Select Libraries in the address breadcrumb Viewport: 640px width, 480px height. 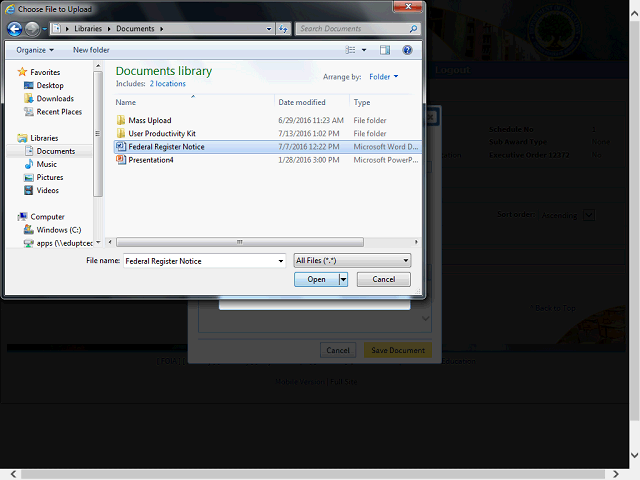pos(88,29)
